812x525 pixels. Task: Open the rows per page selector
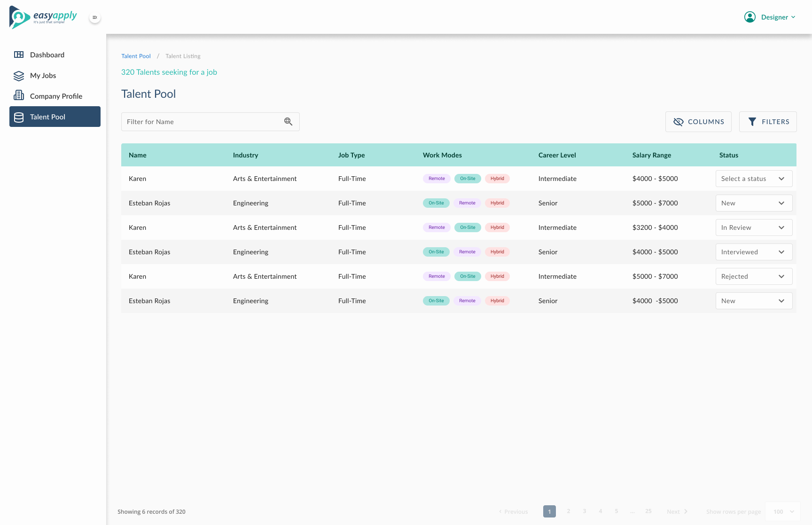pyautogui.click(x=783, y=511)
